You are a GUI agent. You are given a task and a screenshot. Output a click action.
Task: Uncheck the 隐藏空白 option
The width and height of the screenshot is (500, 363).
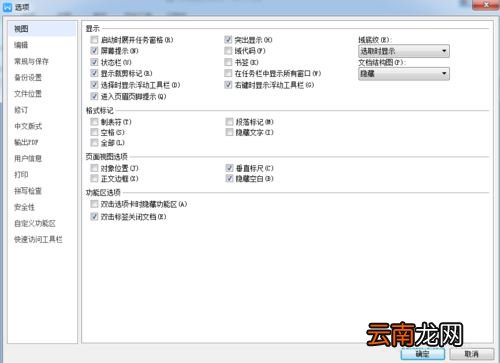pyautogui.click(x=229, y=178)
